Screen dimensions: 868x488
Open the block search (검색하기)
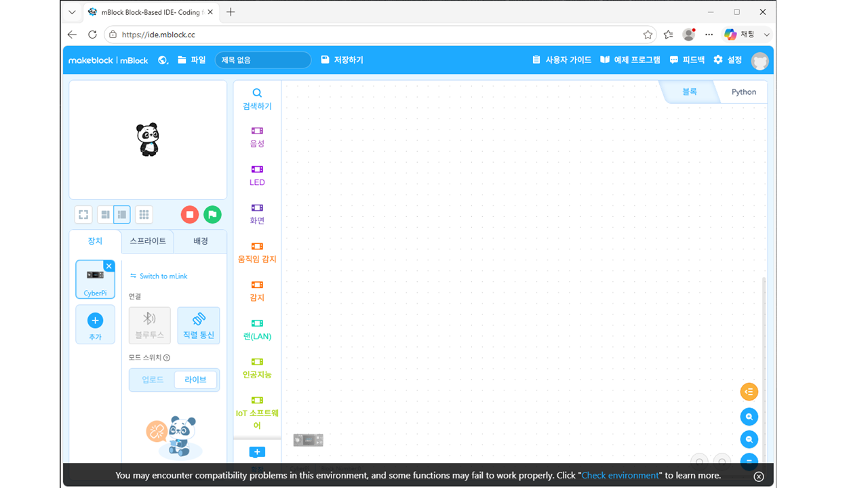[x=257, y=99]
